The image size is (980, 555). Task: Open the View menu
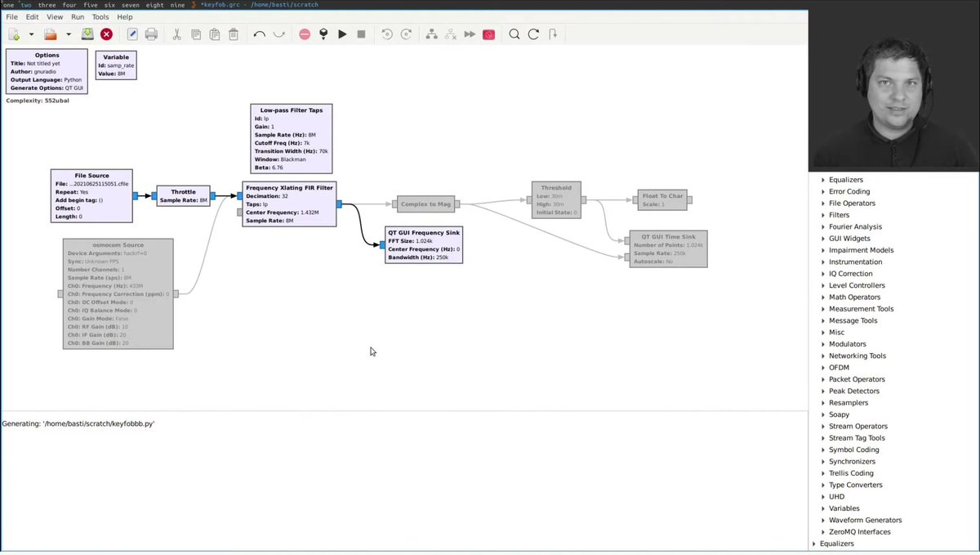coord(55,16)
